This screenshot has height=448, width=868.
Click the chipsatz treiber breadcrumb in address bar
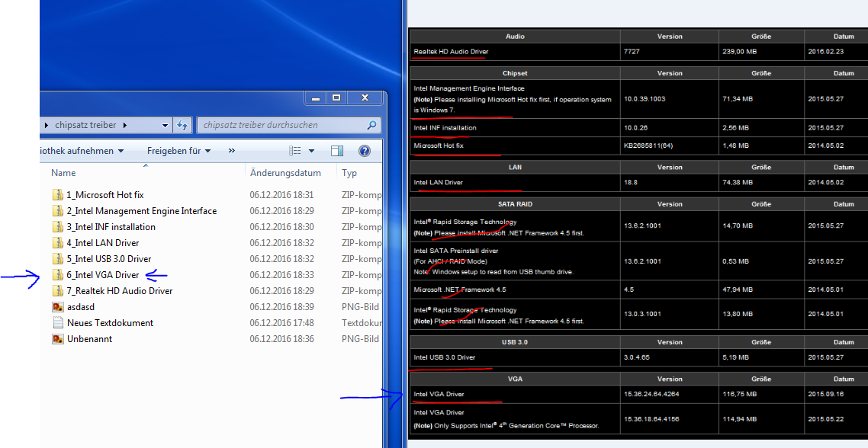pyautogui.click(x=85, y=125)
